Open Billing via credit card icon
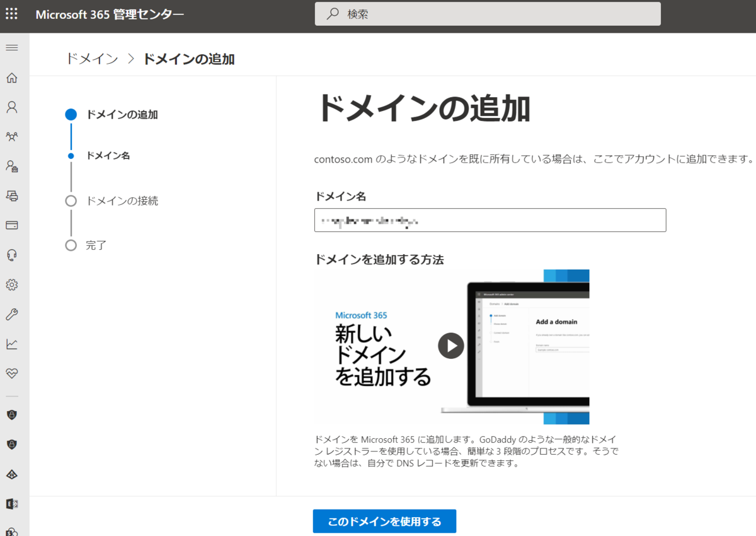Screen dimensions: 756x536 [12, 225]
